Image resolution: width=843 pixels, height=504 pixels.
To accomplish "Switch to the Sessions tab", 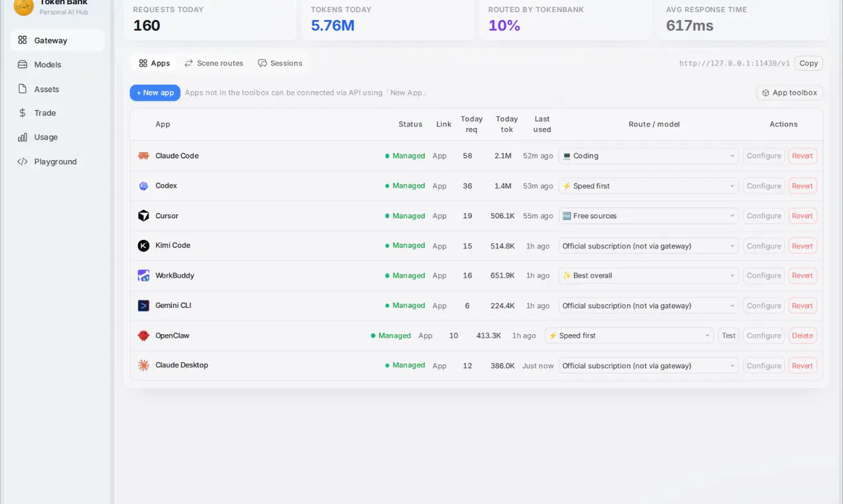I will click(280, 63).
